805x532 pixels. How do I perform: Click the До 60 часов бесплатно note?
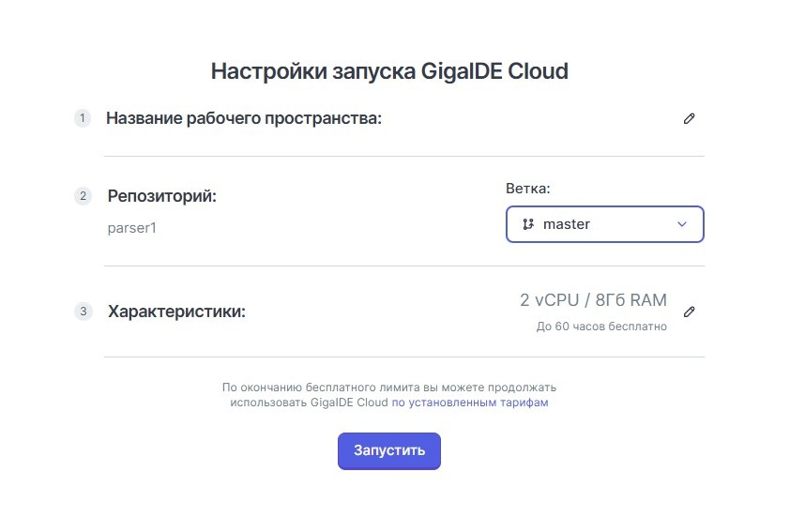click(601, 327)
